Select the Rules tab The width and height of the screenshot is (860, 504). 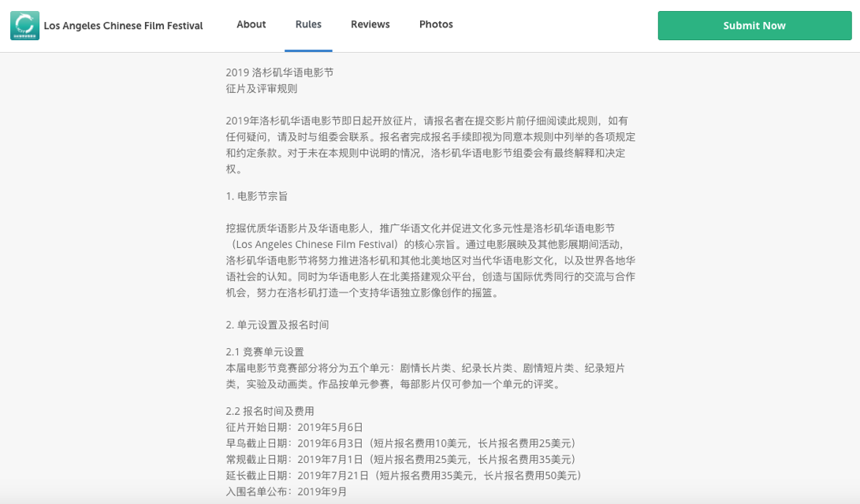point(308,24)
